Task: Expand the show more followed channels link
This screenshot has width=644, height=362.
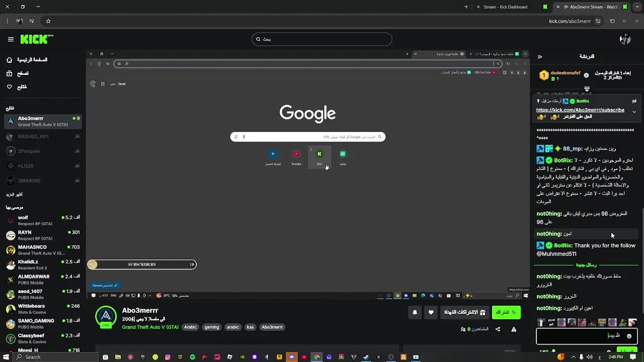Action: tap(14, 195)
